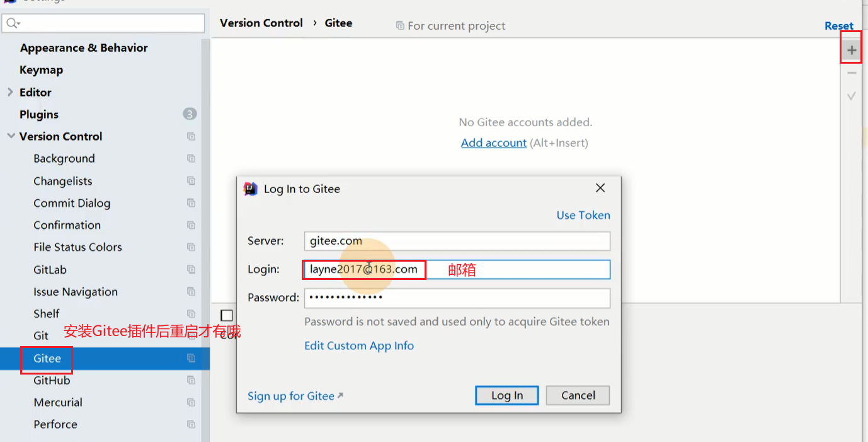This screenshot has height=442, width=868.
Task: Select Changelists settings
Action: [x=63, y=181]
